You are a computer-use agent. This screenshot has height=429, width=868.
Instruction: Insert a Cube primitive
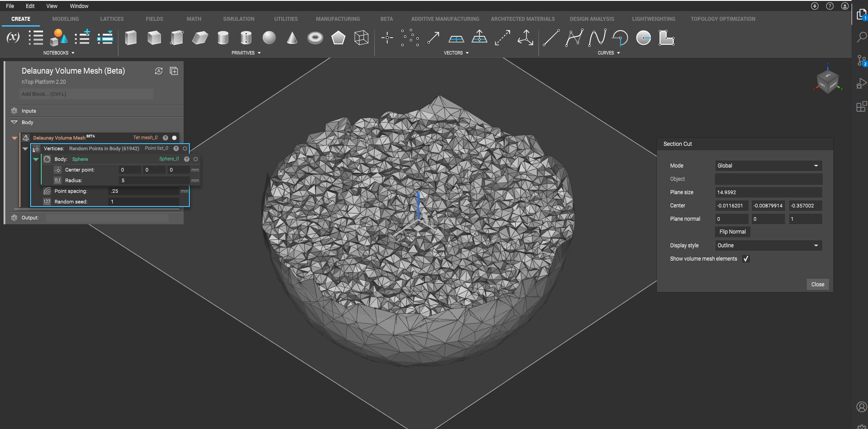click(x=154, y=38)
